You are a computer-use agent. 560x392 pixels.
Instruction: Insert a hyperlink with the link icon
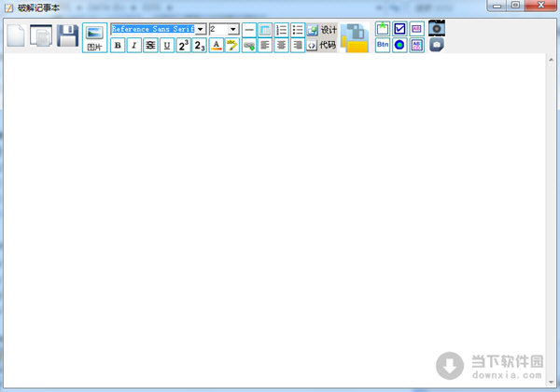[x=248, y=45]
